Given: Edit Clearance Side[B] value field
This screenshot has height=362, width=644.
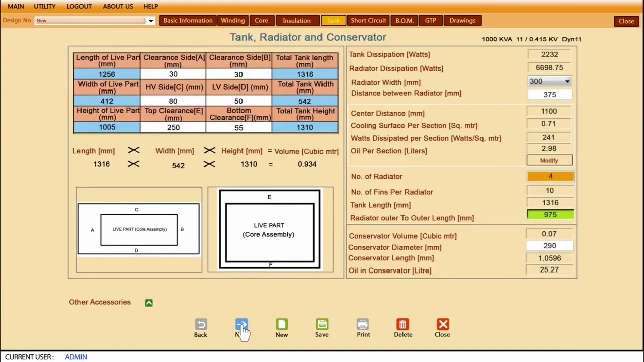Looking at the screenshot, I should 238,74.
